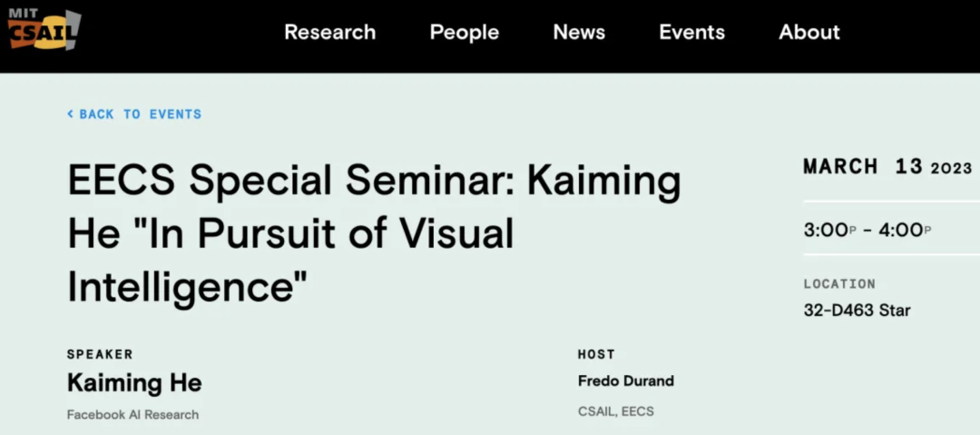The height and width of the screenshot is (435, 980).
Task: Select Events in the navigation bar
Action: click(691, 33)
